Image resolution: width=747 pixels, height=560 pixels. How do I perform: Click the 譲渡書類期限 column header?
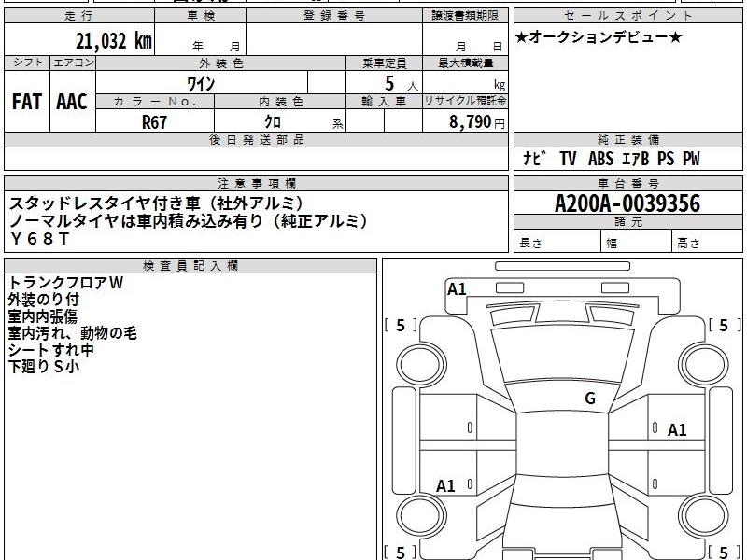click(x=465, y=16)
